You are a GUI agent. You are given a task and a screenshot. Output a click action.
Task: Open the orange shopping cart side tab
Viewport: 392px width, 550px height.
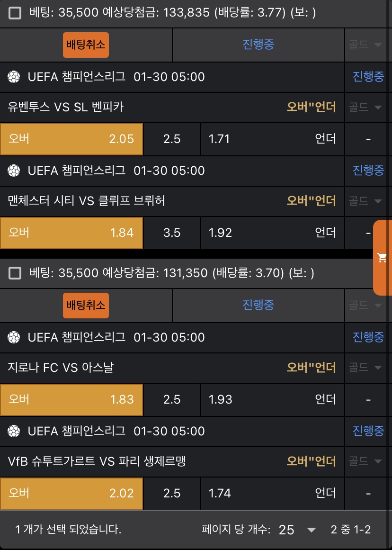pos(382,258)
